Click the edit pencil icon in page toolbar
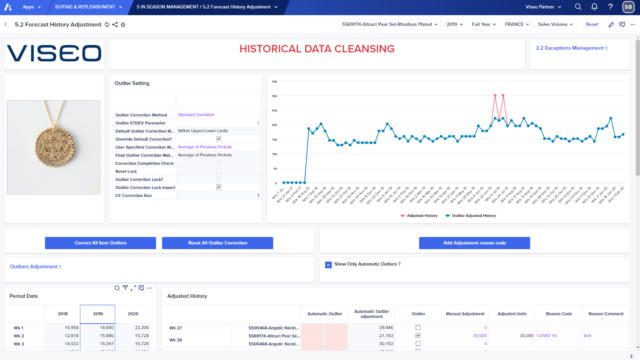This screenshot has width=640, height=360. 611,24
